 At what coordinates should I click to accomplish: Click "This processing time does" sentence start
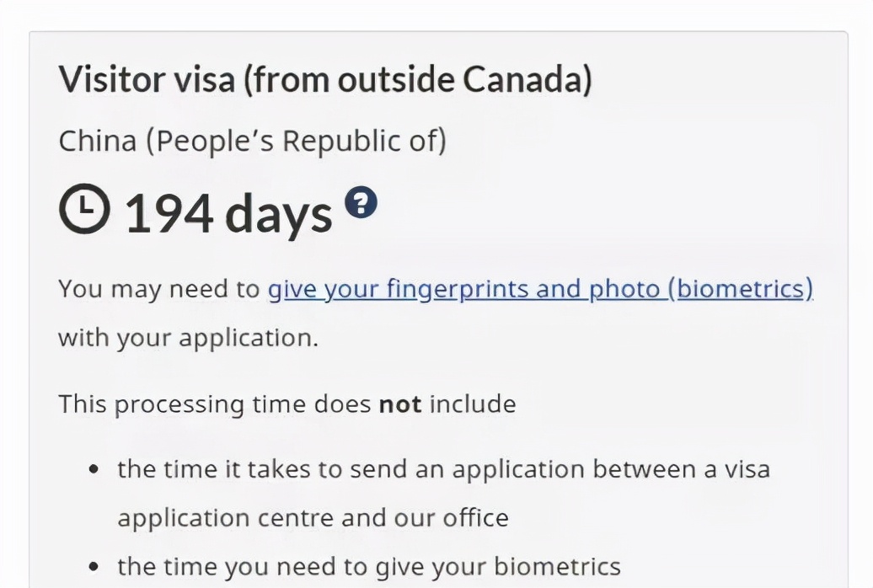pos(215,404)
